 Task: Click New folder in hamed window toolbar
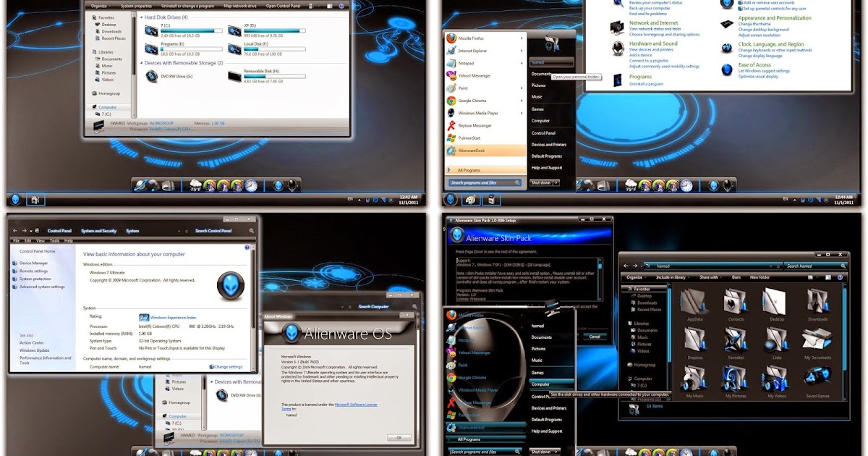[759, 277]
